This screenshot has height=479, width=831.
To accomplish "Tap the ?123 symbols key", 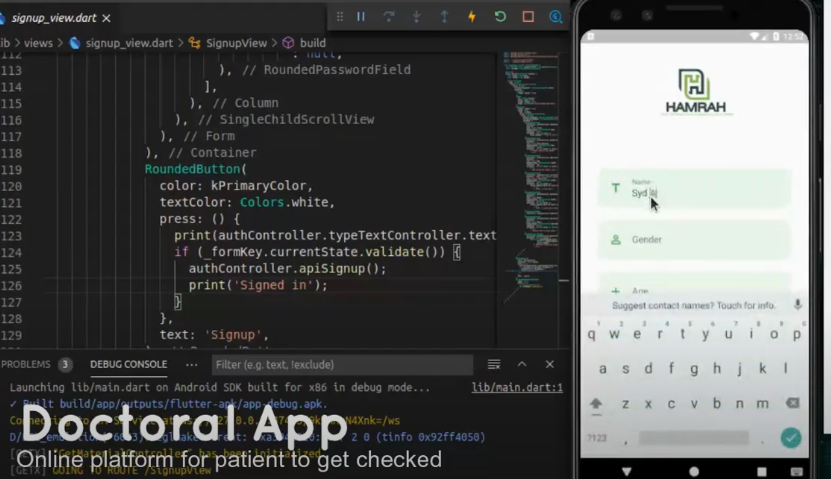I will coord(596,438).
